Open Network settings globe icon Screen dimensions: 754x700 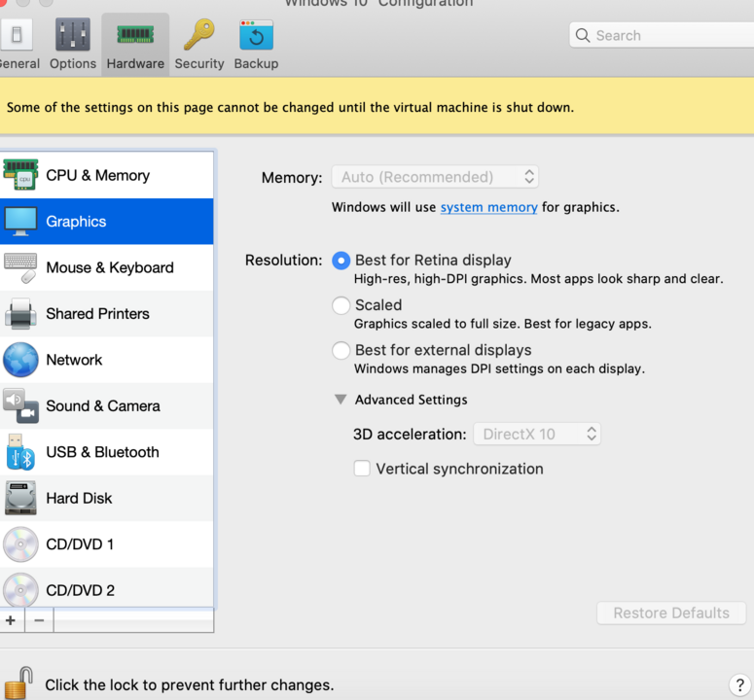20,360
